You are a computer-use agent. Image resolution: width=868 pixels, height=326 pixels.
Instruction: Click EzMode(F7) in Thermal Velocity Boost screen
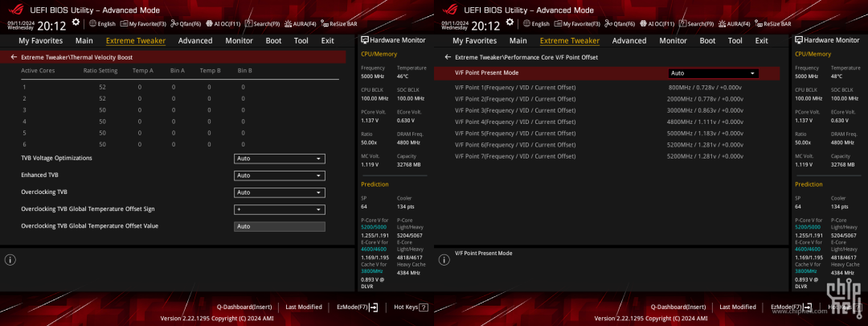(357, 307)
